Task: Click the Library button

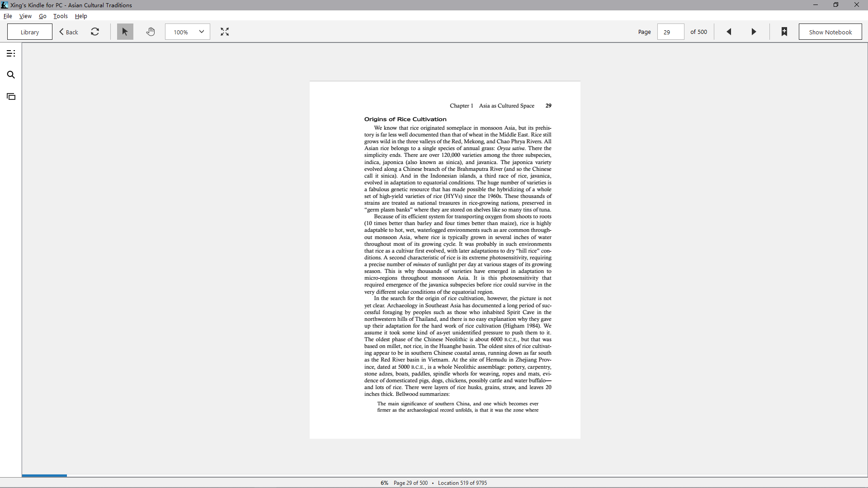Action: pos(30,32)
